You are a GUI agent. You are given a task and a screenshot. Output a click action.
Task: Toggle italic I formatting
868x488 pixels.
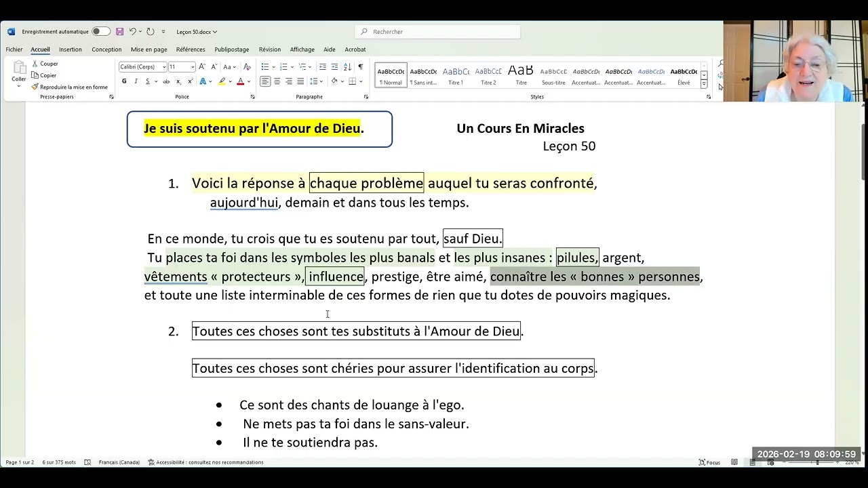pos(136,81)
